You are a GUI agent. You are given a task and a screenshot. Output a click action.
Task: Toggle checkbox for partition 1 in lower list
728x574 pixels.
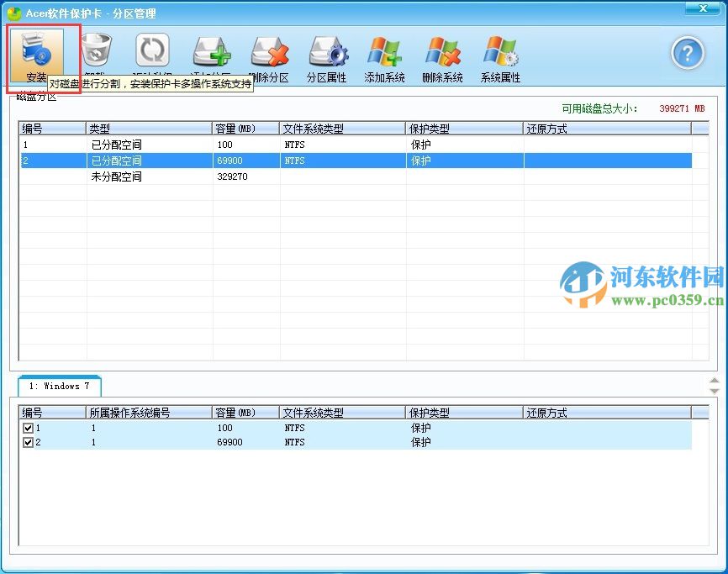point(28,428)
